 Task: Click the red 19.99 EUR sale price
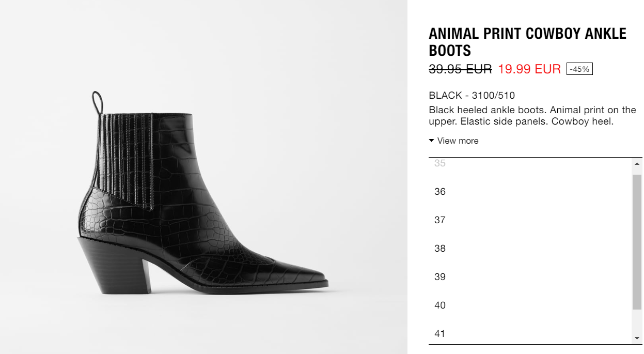coord(529,69)
